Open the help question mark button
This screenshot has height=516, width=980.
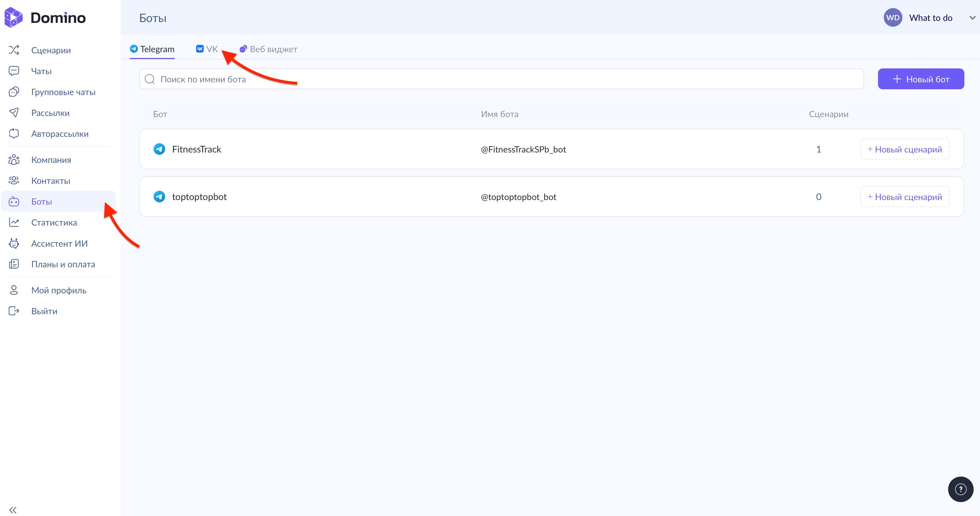point(960,489)
